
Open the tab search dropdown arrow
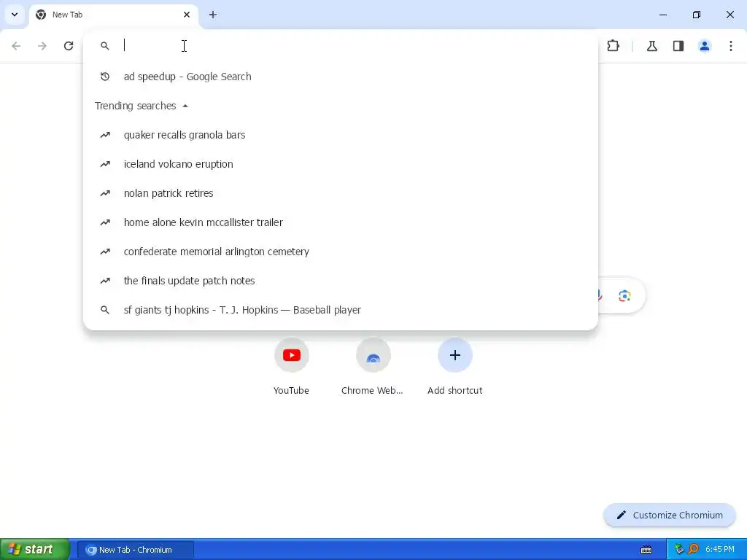click(x=15, y=15)
